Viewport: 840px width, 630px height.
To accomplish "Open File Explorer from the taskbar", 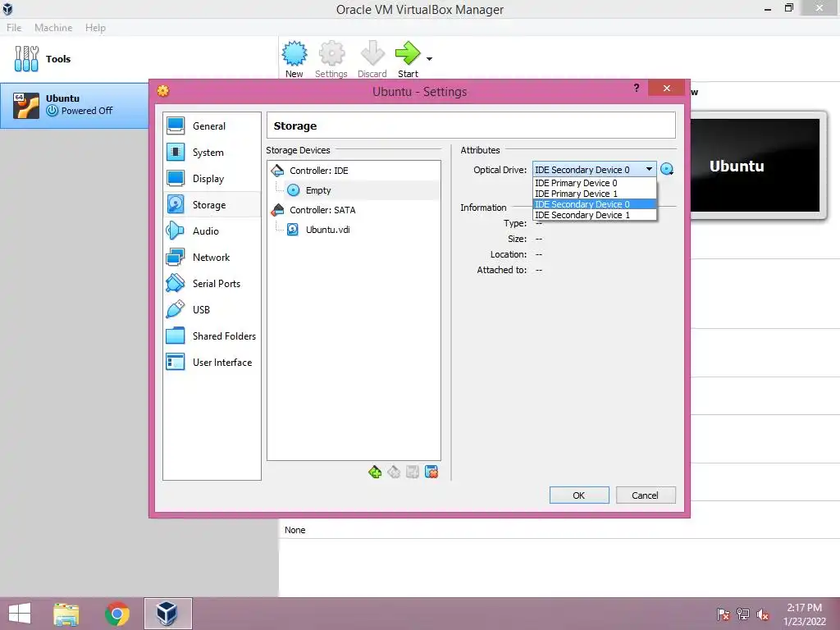I will tap(66, 614).
